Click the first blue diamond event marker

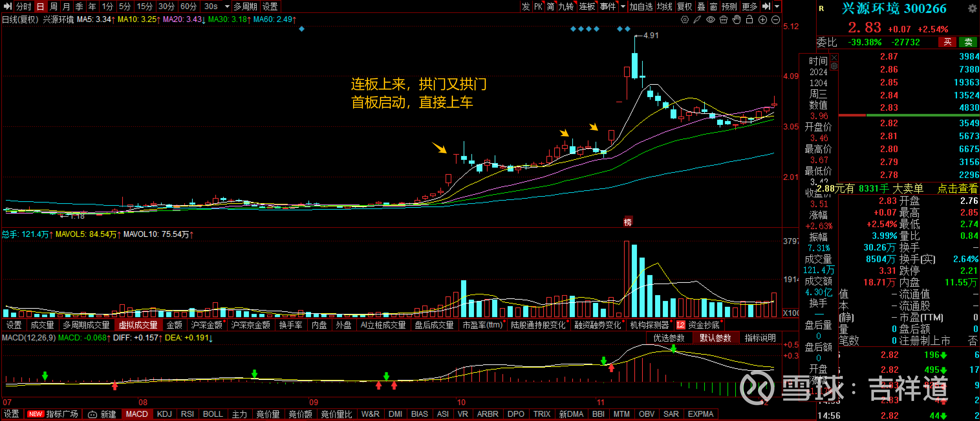pos(301,29)
